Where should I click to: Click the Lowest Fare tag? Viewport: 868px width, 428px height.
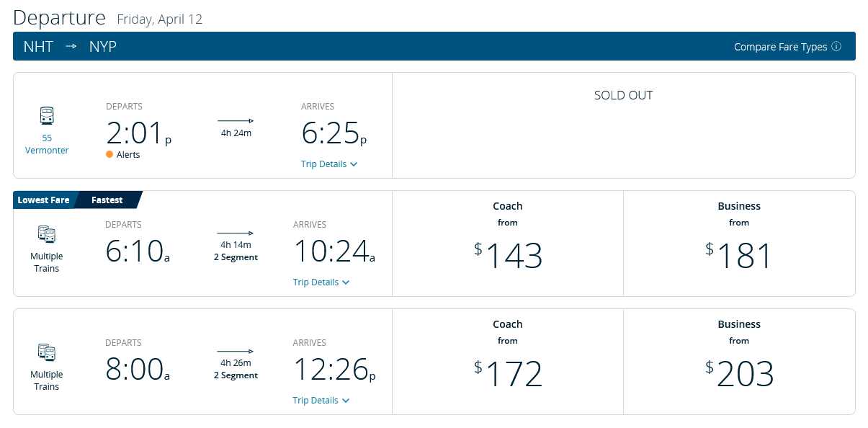[x=43, y=200]
